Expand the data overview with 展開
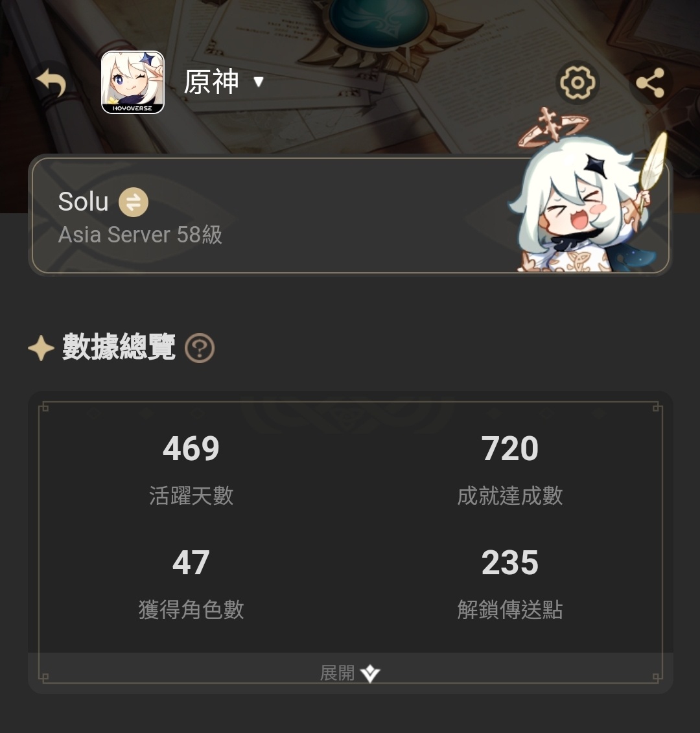This screenshot has height=733, width=700. click(350, 673)
